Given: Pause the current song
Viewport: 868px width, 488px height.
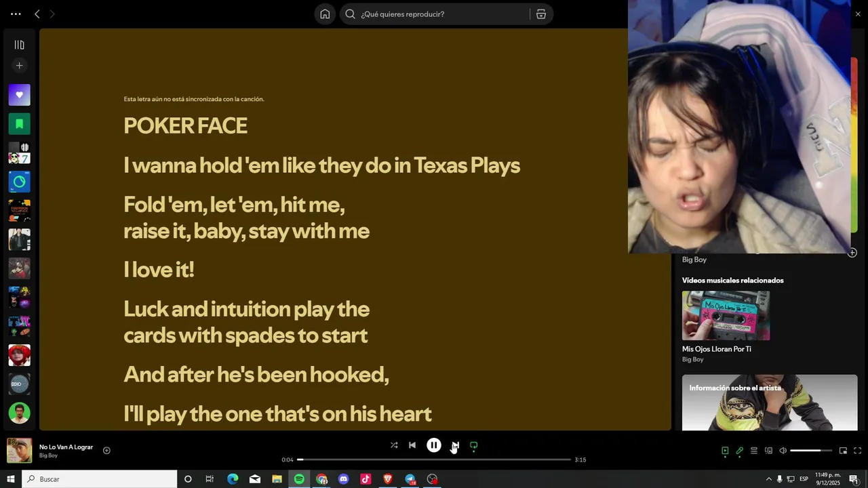Looking at the screenshot, I should pos(434,445).
